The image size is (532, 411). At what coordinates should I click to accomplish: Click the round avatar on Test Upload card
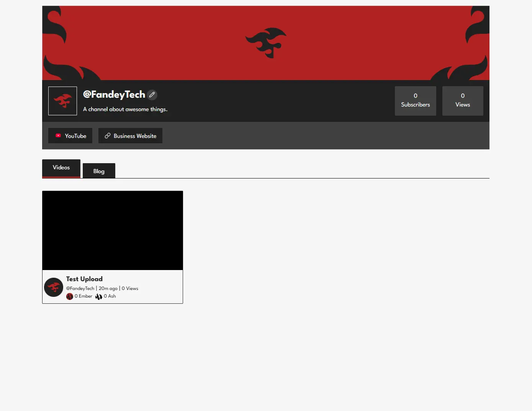54,287
